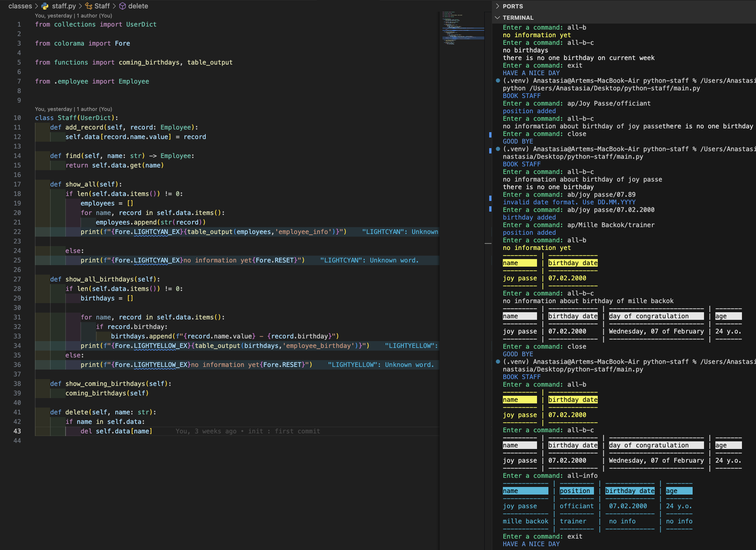Image resolution: width=756 pixels, height=550 pixels.
Task: Collapse the TERMINAL panel section
Action: pyautogui.click(x=518, y=17)
